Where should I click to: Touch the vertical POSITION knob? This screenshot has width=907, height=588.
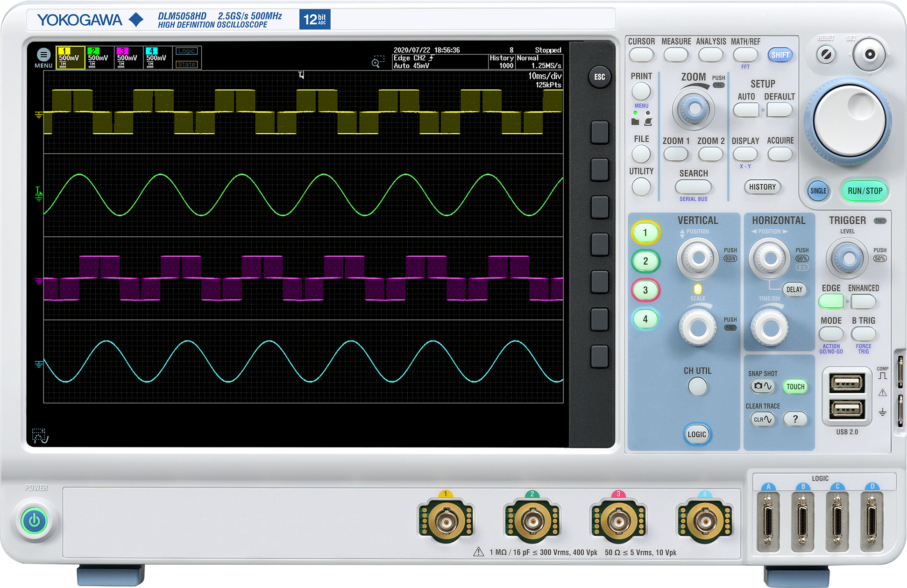pos(698,258)
